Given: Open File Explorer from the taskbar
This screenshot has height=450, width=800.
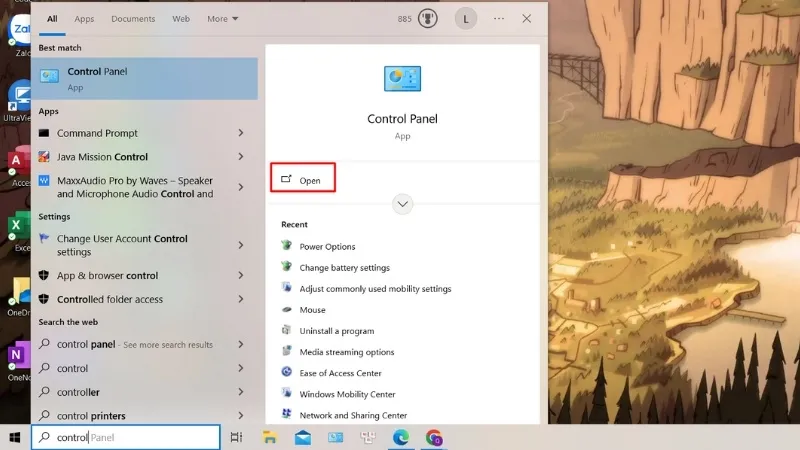Looking at the screenshot, I should (x=269, y=437).
